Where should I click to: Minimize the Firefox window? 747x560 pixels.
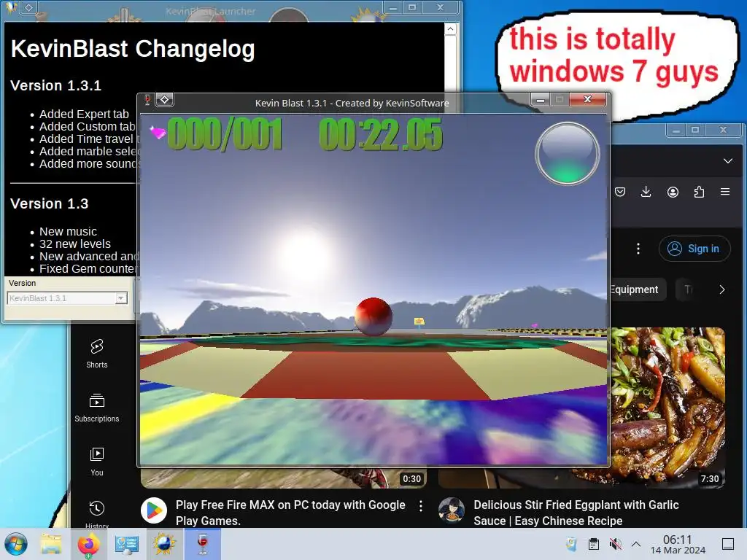tap(676, 130)
